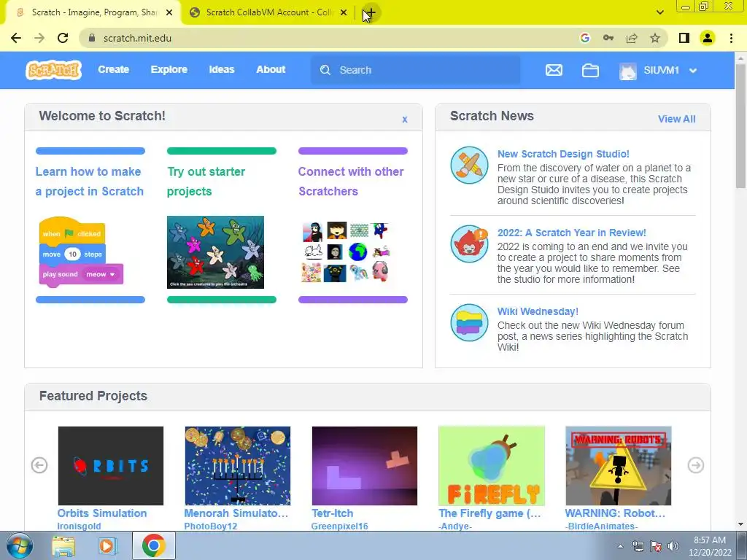Go back with the browser back arrow
Screen dimensions: 747x560
[x=16, y=38]
